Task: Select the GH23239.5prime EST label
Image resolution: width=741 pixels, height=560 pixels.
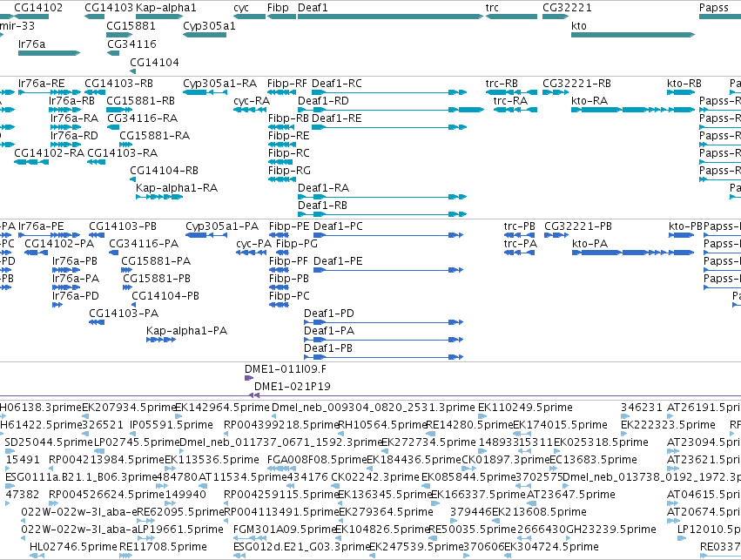Action: [613, 529]
